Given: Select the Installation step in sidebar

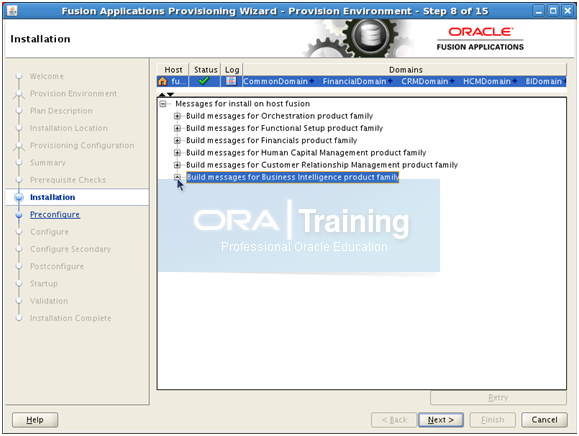Looking at the screenshot, I should click(52, 197).
